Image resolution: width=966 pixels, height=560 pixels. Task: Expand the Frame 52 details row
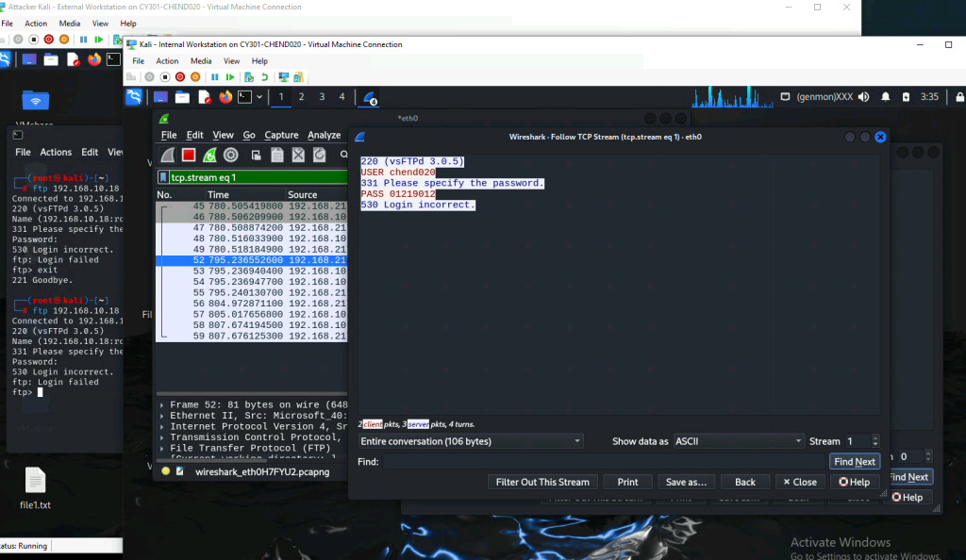(x=162, y=404)
